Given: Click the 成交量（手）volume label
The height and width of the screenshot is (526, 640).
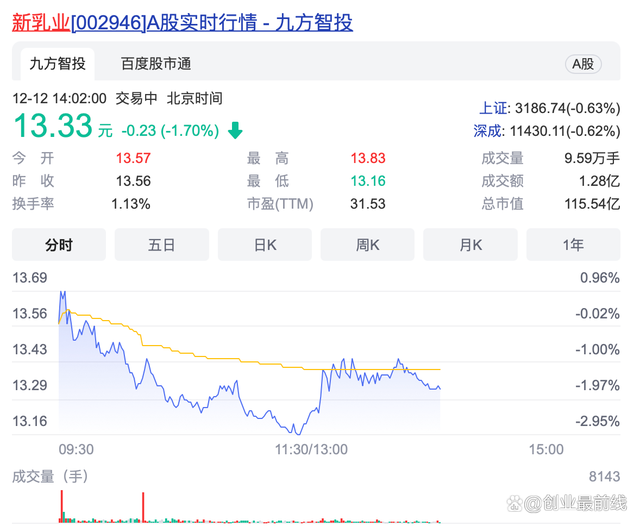Looking at the screenshot, I should (x=50, y=476).
